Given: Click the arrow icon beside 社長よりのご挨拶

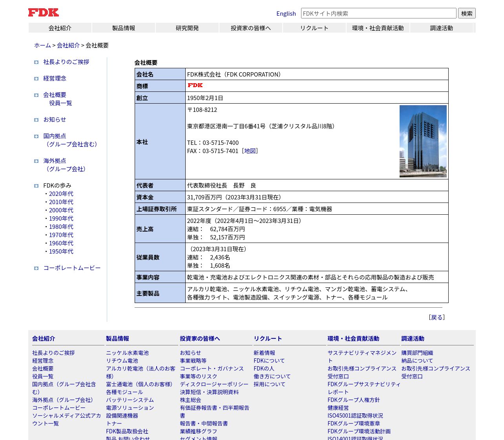Looking at the screenshot, I should point(36,62).
